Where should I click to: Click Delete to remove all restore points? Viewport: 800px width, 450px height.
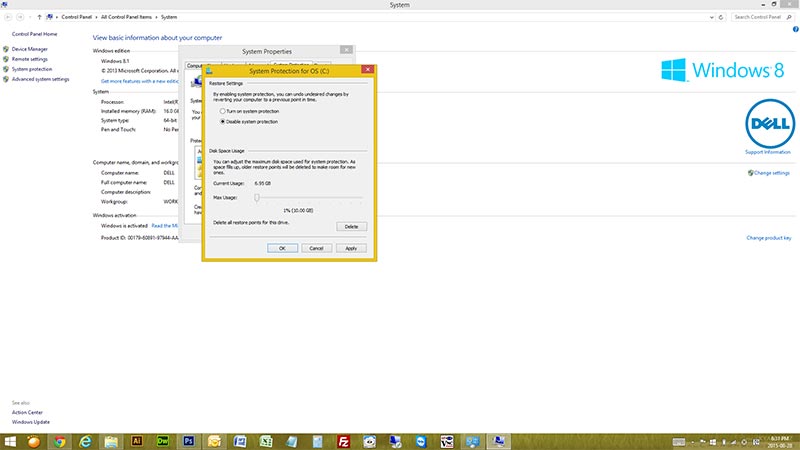coord(351,227)
